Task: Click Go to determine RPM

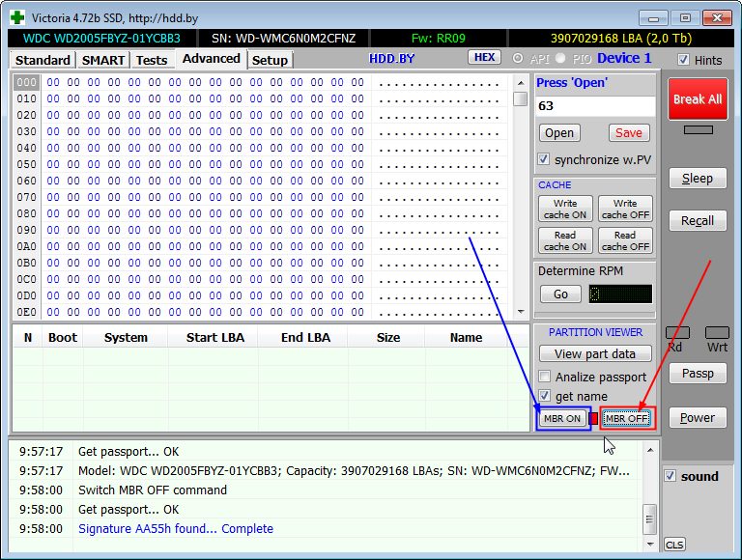Action: pos(560,294)
